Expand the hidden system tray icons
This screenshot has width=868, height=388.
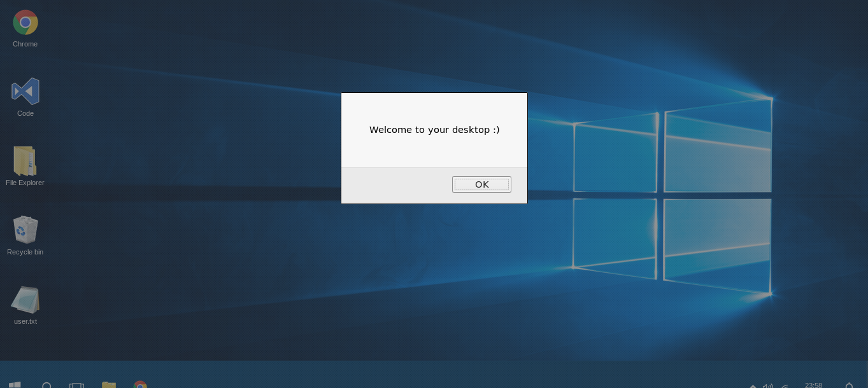pyautogui.click(x=753, y=385)
